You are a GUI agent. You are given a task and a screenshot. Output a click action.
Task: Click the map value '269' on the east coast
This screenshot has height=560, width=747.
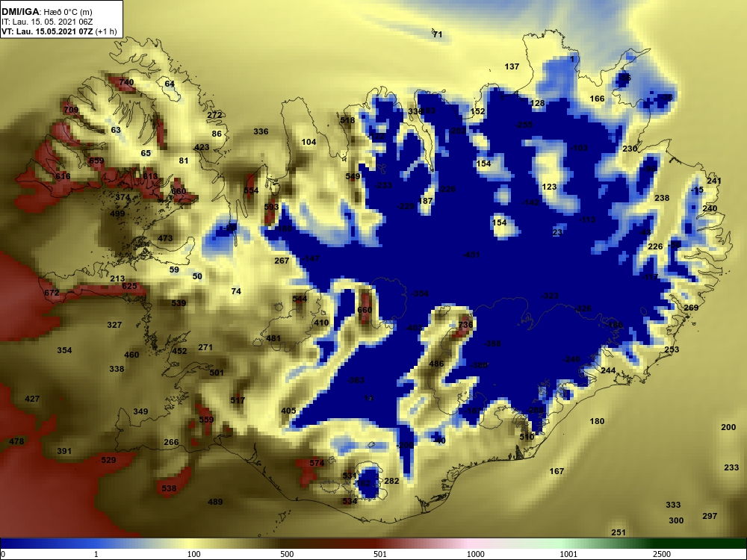click(691, 308)
